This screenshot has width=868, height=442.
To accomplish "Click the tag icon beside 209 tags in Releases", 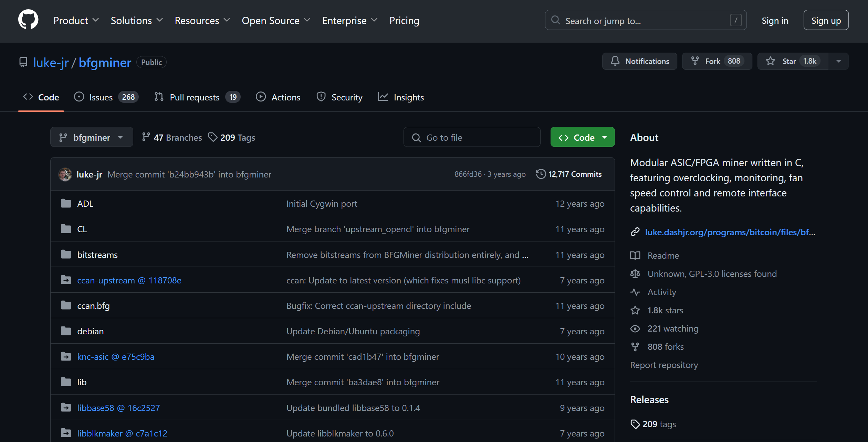I will pos(635,424).
